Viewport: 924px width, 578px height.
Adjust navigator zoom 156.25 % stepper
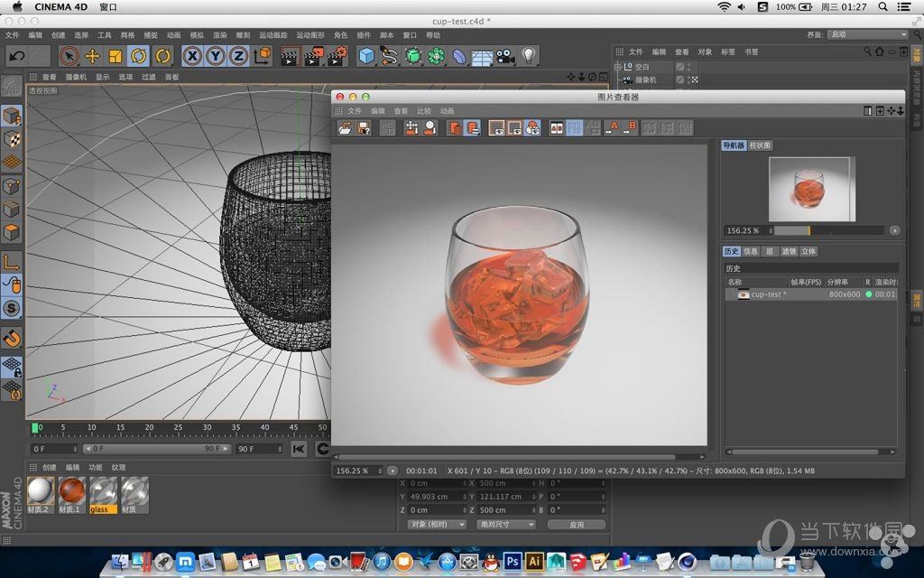(771, 230)
